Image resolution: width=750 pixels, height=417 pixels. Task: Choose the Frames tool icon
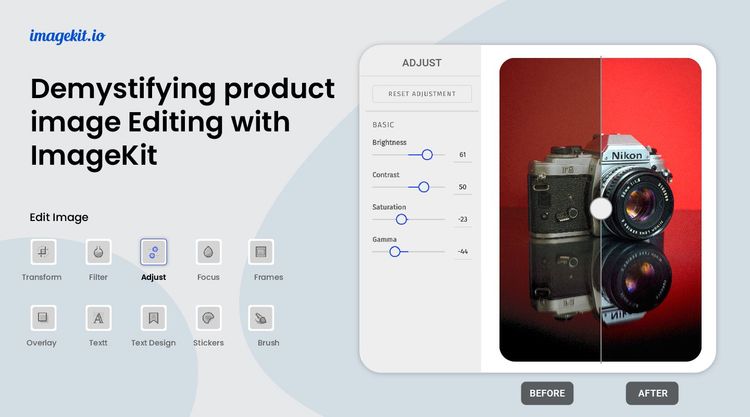[261, 252]
